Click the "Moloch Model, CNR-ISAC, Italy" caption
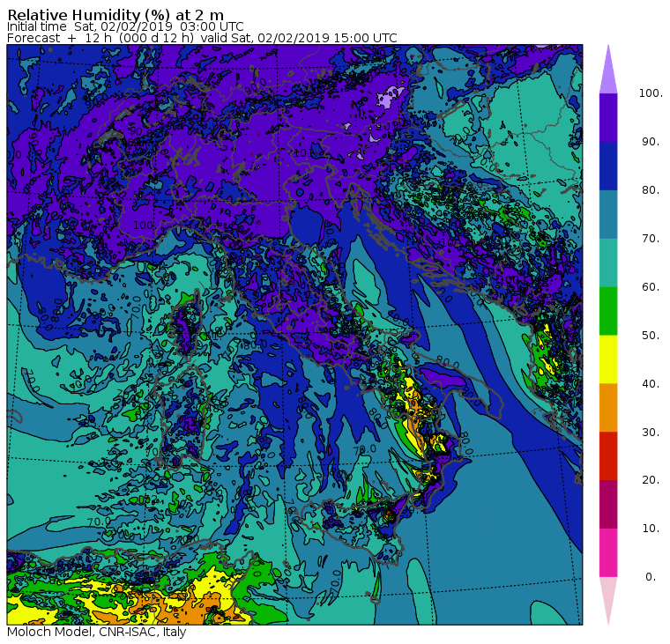The image size is (670, 644). [97, 632]
